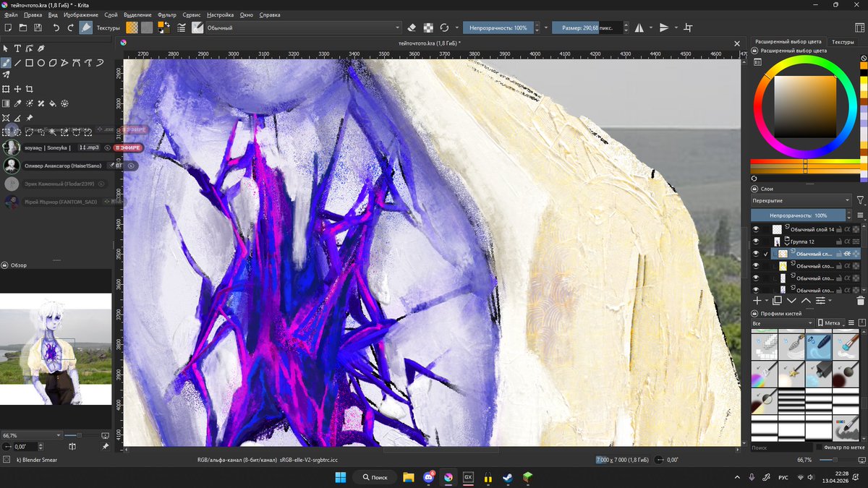Toggle Eraser mode in toolbar
Image resolution: width=868 pixels, height=488 pixels.
pos(412,27)
